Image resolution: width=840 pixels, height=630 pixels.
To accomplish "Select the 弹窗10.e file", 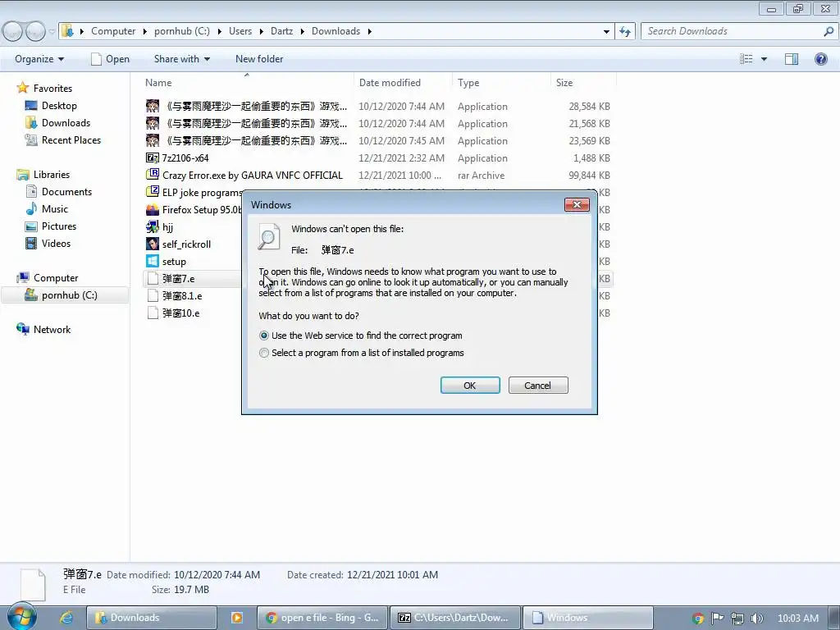I will coord(181,313).
